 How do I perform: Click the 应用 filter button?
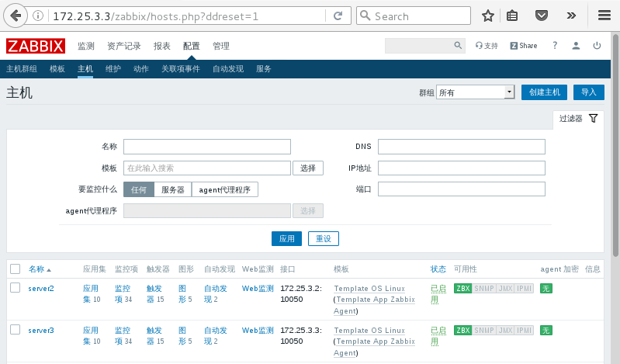(286, 238)
